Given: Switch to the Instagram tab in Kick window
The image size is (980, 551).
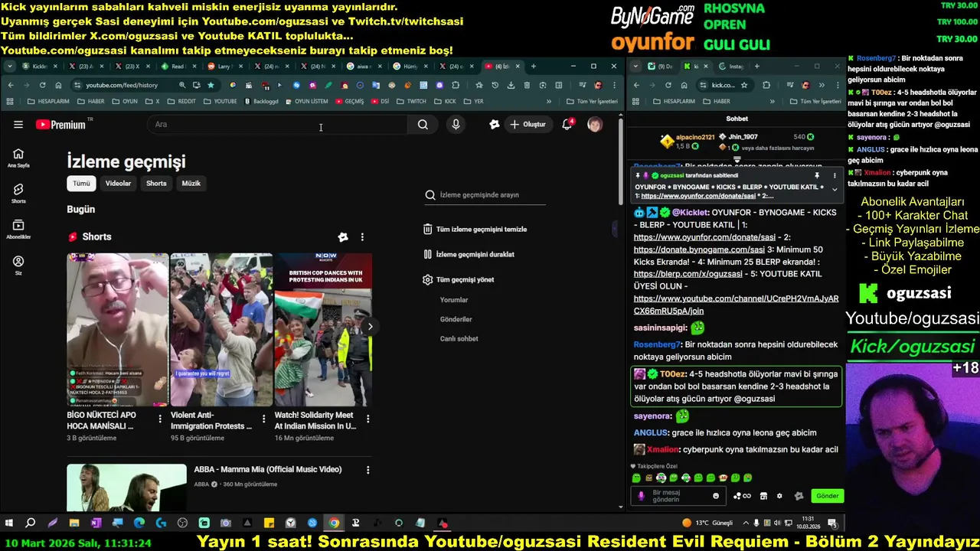Looking at the screenshot, I should 733,67.
